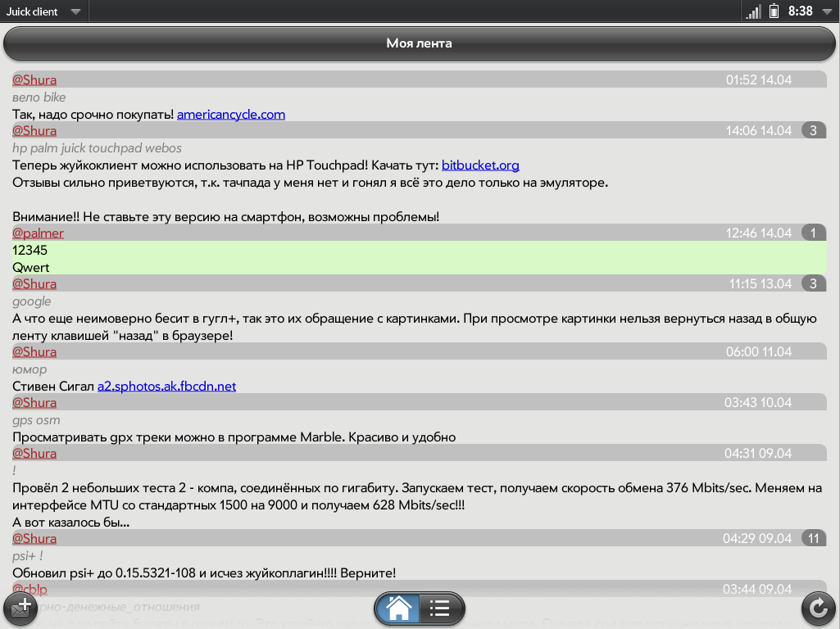Open the @palmer user profile
The image size is (840, 629).
[x=38, y=233]
